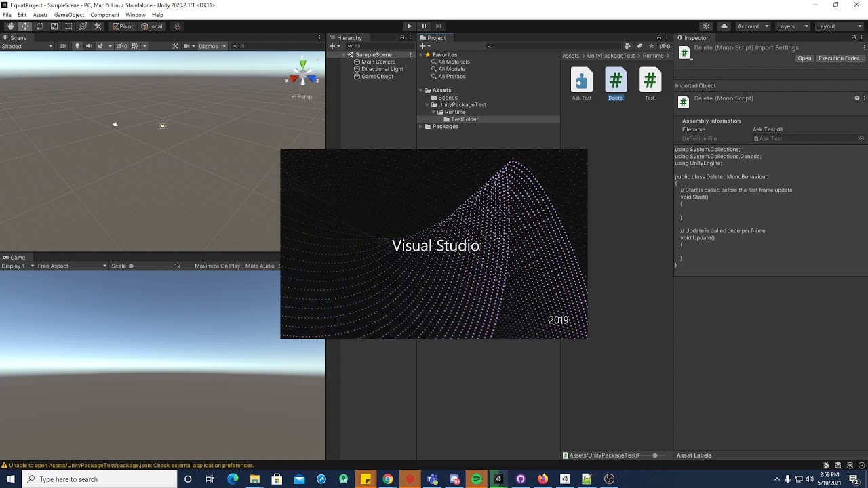Toggle grid snapping icon next to Local

pyautogui.click(x=177, y=26)
